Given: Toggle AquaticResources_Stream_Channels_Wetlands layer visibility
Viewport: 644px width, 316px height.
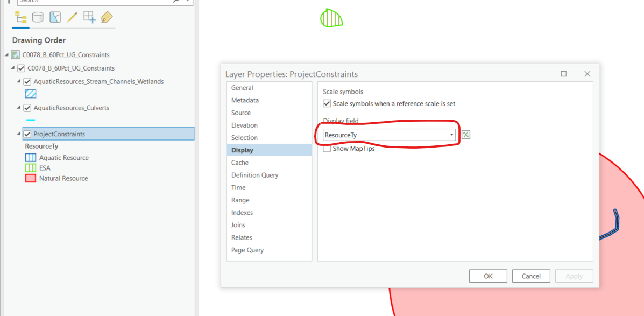Looking at the screenshot, I should [27, 82].
